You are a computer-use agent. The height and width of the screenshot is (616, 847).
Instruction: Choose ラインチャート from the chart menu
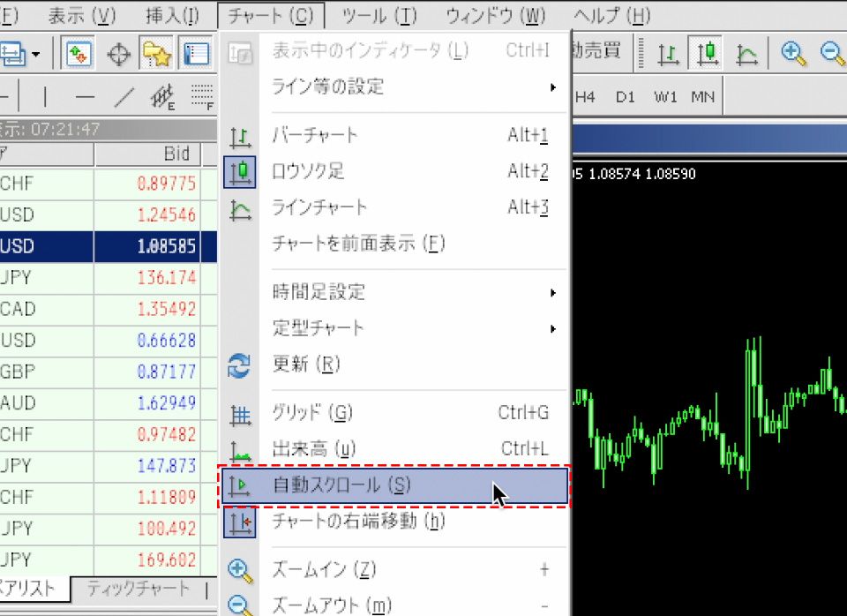pos(319,207)
